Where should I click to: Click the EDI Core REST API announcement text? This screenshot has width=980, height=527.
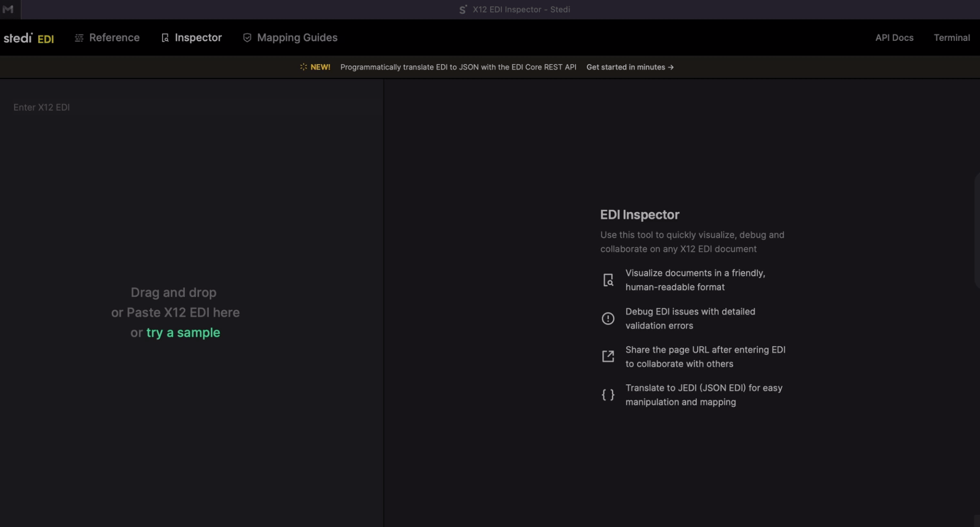point(458,67)
